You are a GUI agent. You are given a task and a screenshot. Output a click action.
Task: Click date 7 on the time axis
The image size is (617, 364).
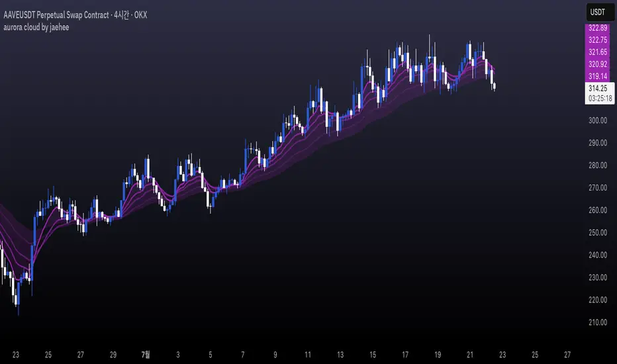pos(243,355)
